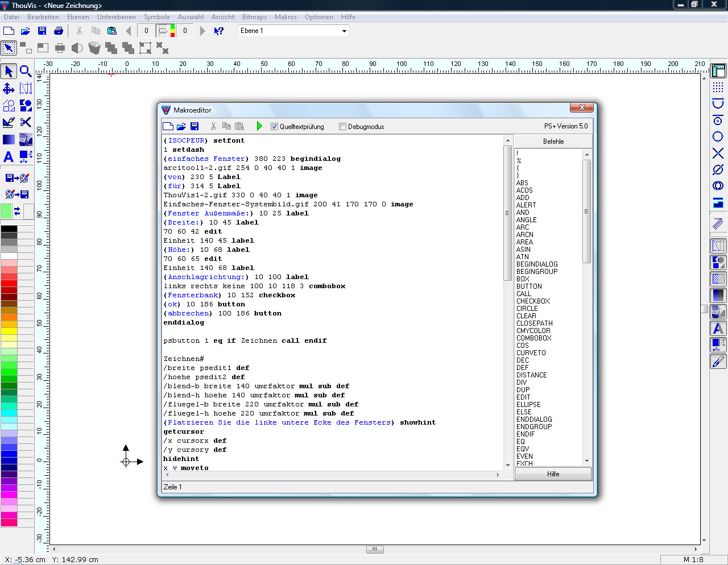The image size is (728, 565).
Task: Open the Makros menu
Action: pyautogui.click(x=286, y=17)
